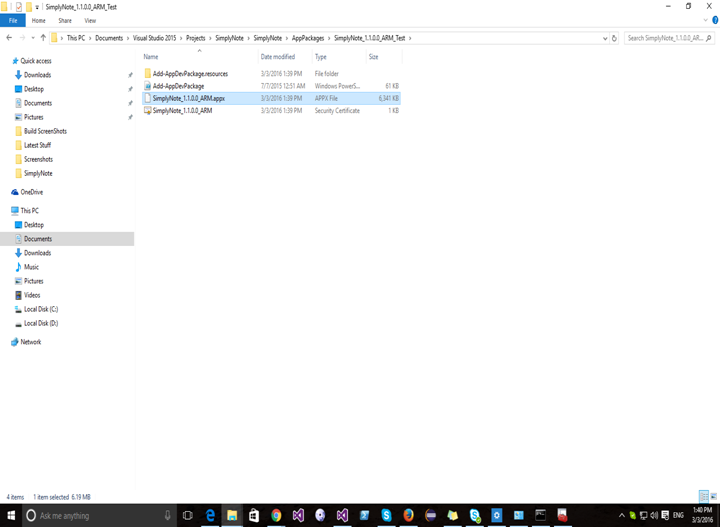Image resolution: width=720 pixels, height=527 pixels.
Task: Click APPX File type cell
Action: pos(326,98)
